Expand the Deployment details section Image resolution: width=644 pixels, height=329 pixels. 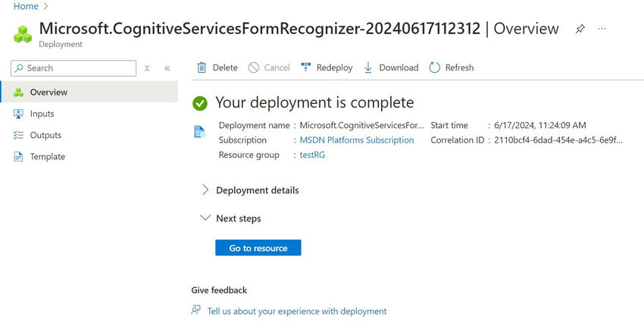pyautogui.click(x=205, y=190)
